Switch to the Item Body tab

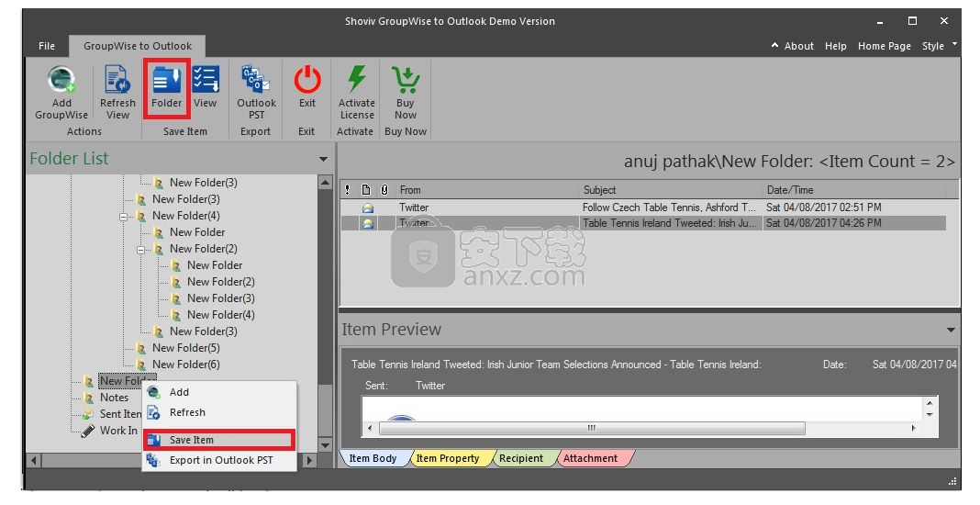373,459
